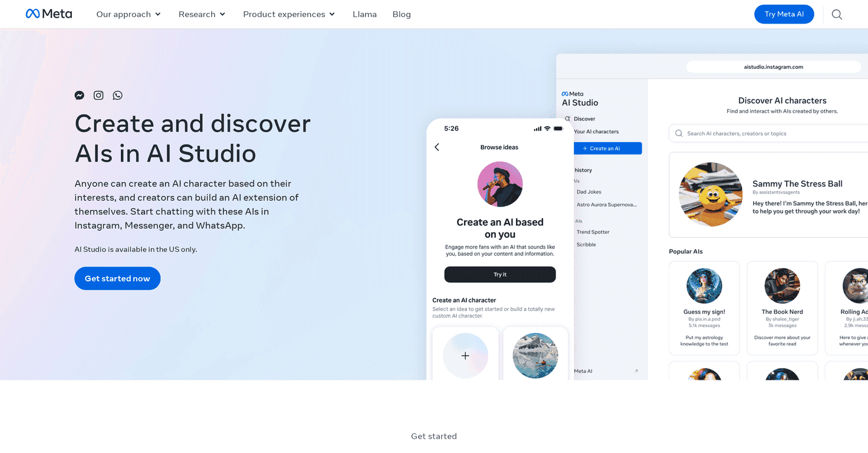Click the back arrow on the Browse ideas screen
The image size is (868, 453).
coord(436,147)
